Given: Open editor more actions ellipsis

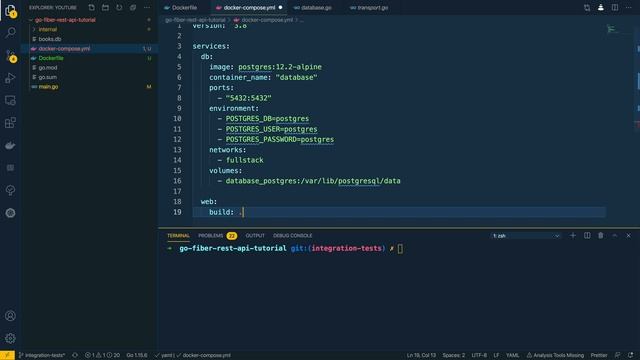Looking at the screenshot, I should [x=629, y=7].
